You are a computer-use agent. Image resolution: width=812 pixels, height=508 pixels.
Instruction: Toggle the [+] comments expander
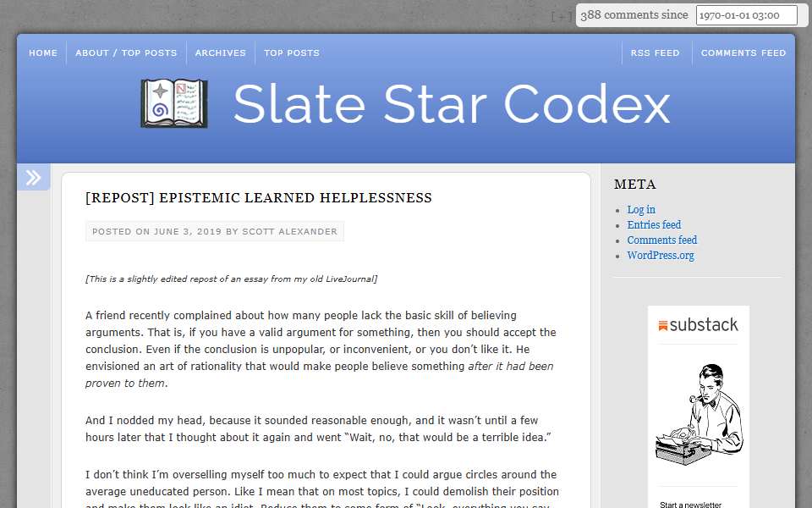click(x=562, y=16)
